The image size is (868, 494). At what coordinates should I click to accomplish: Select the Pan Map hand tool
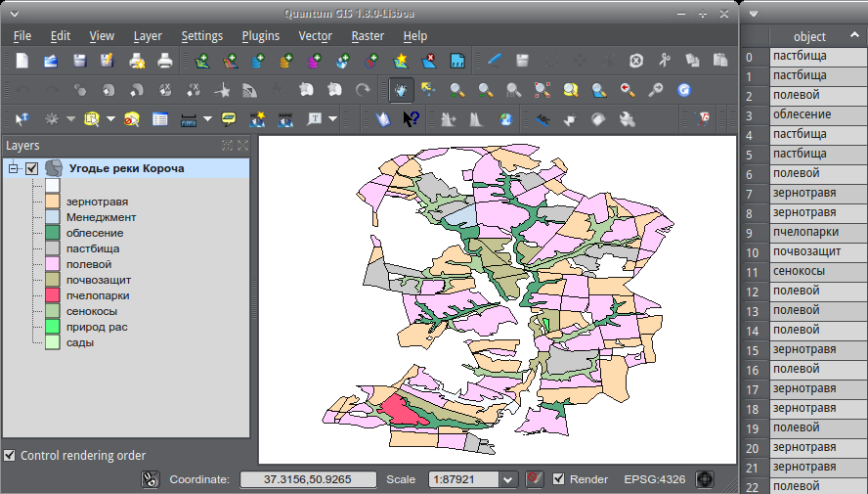(401, 90)
